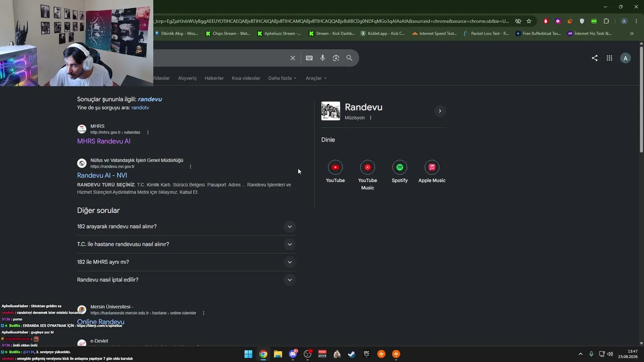
Task: Listen on YouTube in the Randevu panel
Action: pyautogui.click(x=335, y=171)
